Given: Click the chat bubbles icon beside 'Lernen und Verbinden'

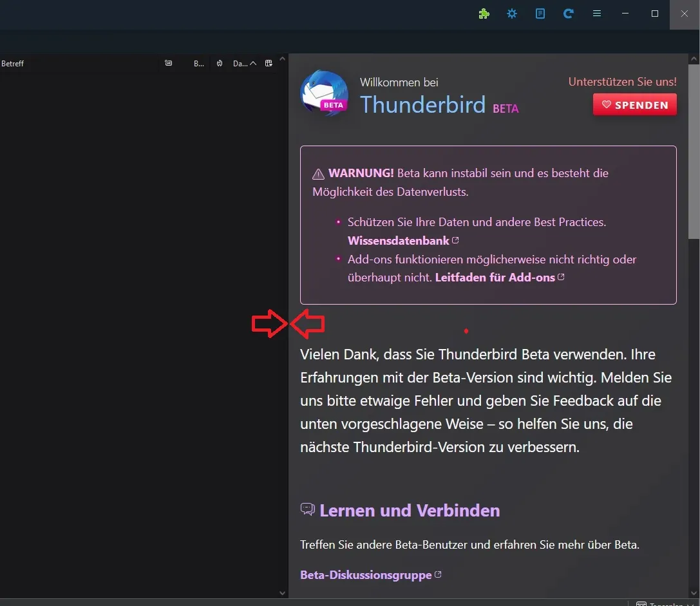Looking at the screenshot, I should click(x=308, y=509).
